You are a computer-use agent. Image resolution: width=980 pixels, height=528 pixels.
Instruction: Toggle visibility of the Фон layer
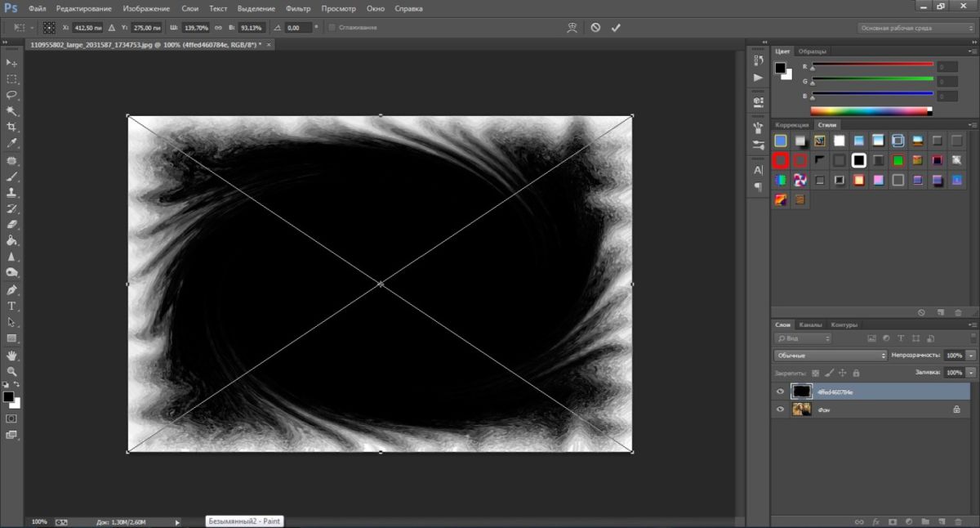[x=781, y=409]
